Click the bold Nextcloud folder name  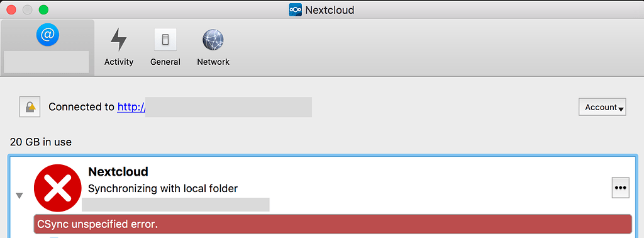118,171
